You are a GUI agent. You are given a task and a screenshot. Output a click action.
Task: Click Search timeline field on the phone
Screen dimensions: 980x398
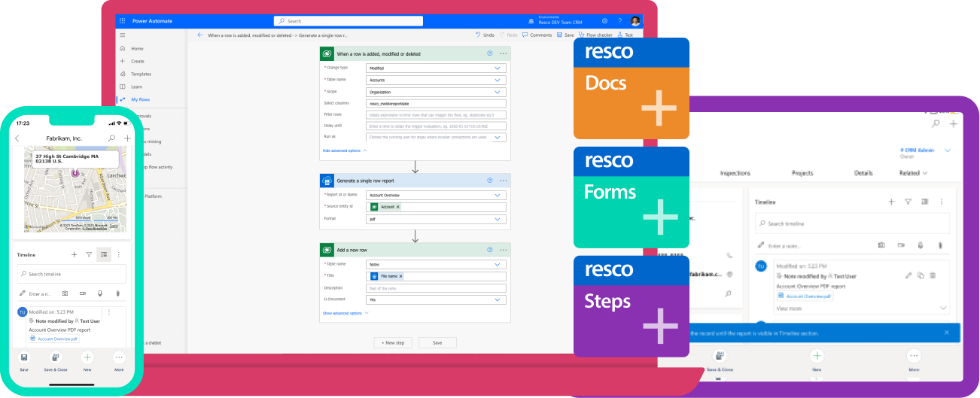coord(73,274)
